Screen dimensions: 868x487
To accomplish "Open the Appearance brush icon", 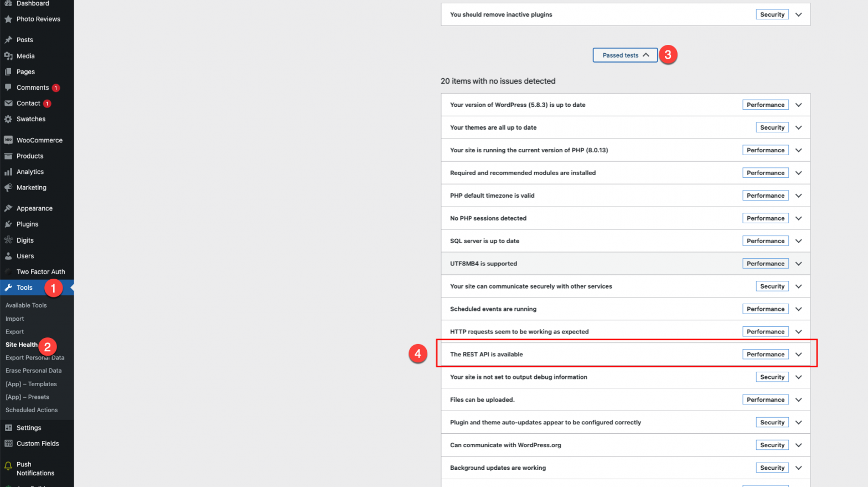I will click(x=8, y=208).
